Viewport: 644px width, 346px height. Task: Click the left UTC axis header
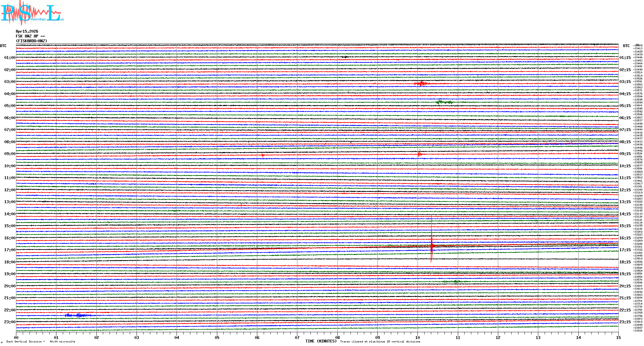click(3, 46)
